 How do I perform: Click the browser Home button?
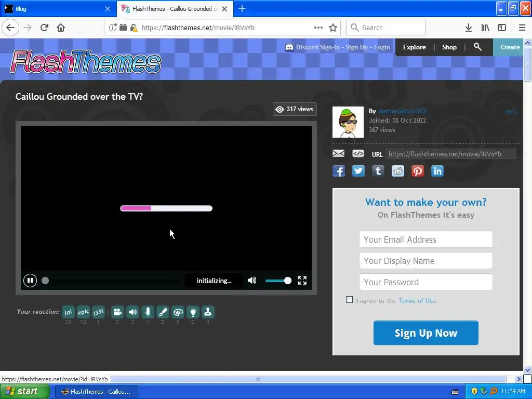click(61, 28)
